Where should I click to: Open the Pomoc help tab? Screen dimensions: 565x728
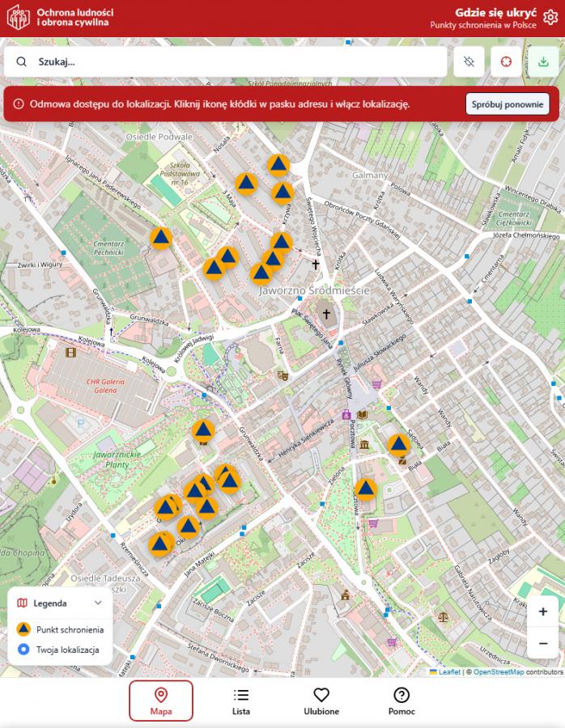click(401, 700)
